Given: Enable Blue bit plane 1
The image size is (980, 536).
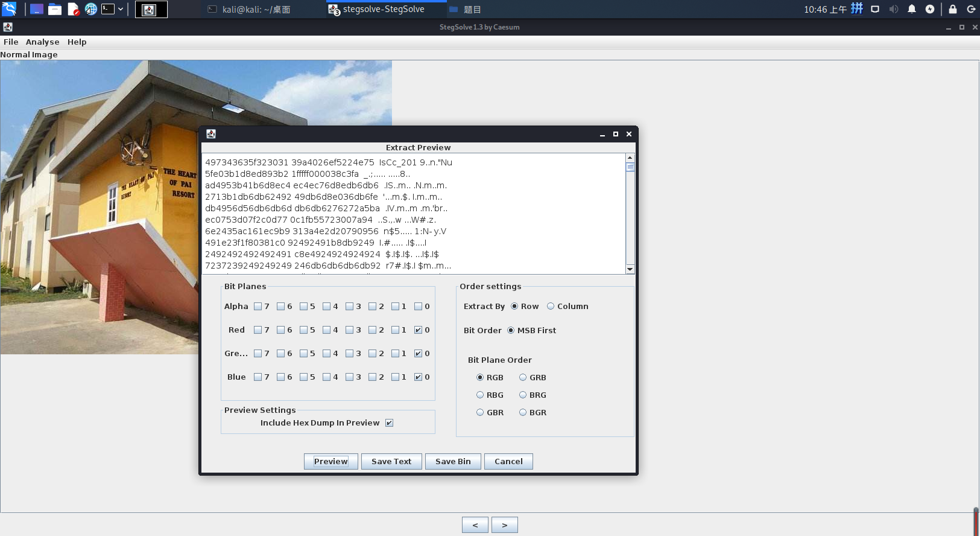Looking at the screenshot, I should (x=396, y=377).
